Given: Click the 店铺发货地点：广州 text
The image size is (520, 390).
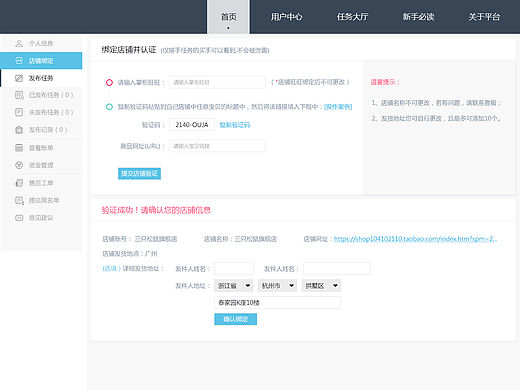Looking at the screenshot, I should 130,254.
